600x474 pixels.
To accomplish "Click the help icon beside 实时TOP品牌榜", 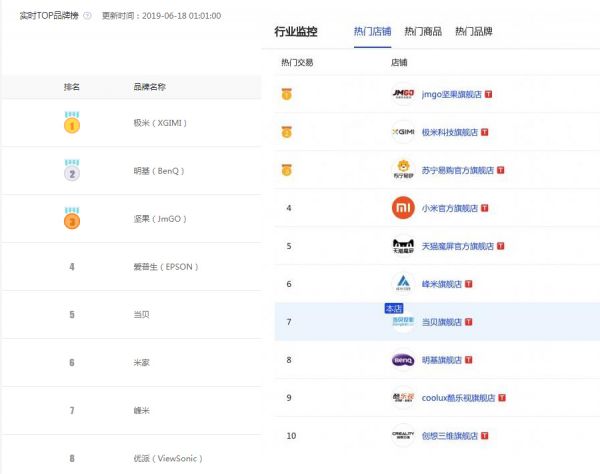I will pyautogui.click(x=88, y=16).
